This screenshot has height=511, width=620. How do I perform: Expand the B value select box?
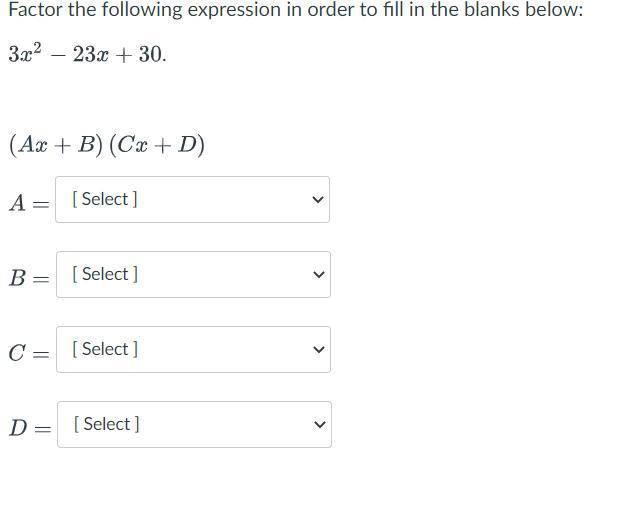[192, 275]
